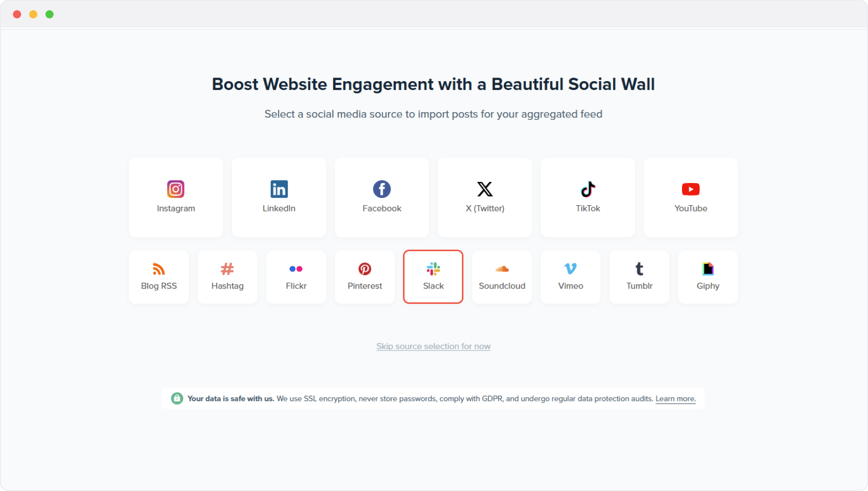
Task: Click the yellow minimize traffic light
Action: click(x=33, y=14)
